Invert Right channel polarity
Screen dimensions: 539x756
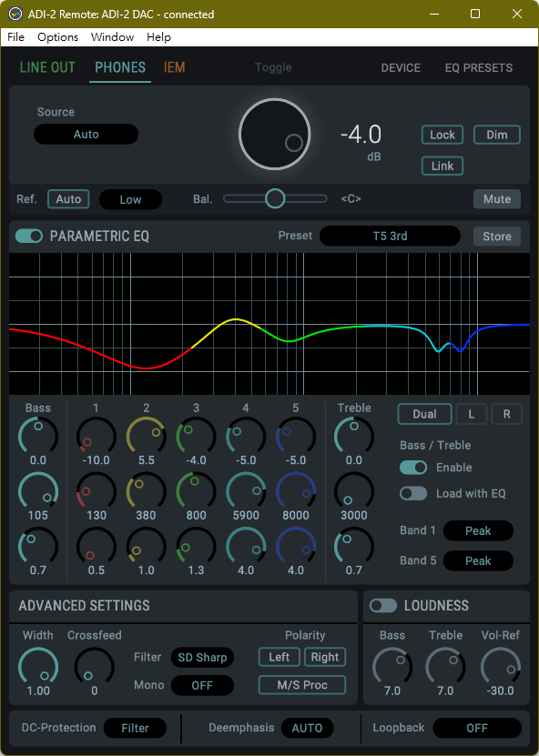pos(325,657)
